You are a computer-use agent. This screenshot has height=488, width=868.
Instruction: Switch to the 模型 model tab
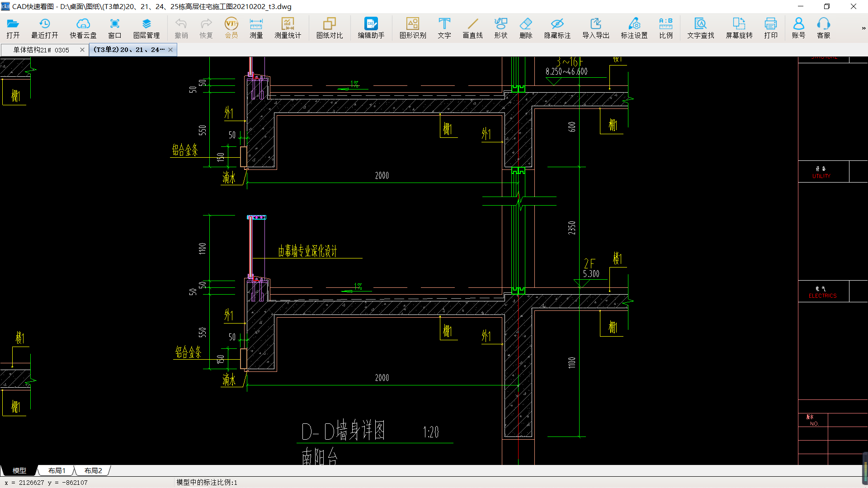19,470
